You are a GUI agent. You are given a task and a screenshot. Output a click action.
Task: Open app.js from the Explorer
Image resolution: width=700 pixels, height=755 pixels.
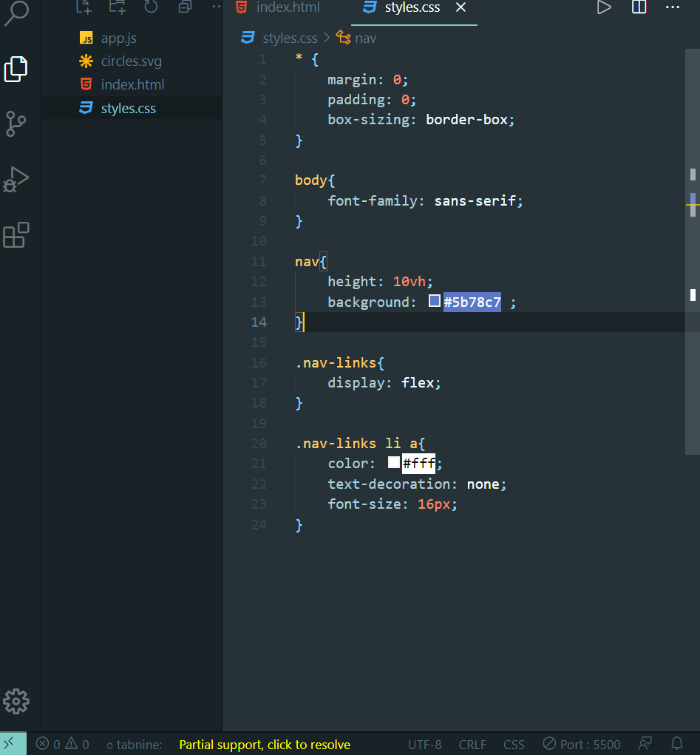point(118,38)
